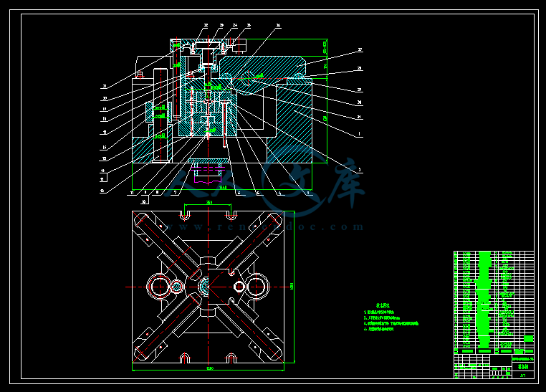Viewport: 546px width, 392px height.
Task: Select part balloon number 22 at top
Action: coord(206,25)
